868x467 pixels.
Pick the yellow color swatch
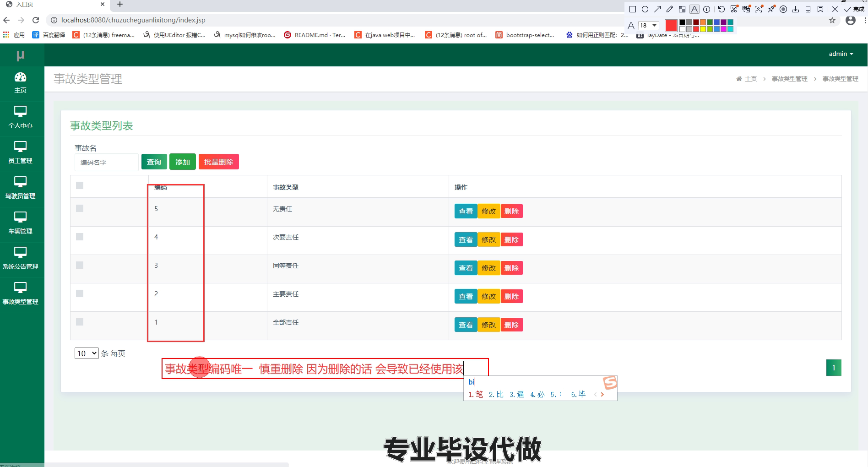tap(703, 29)
